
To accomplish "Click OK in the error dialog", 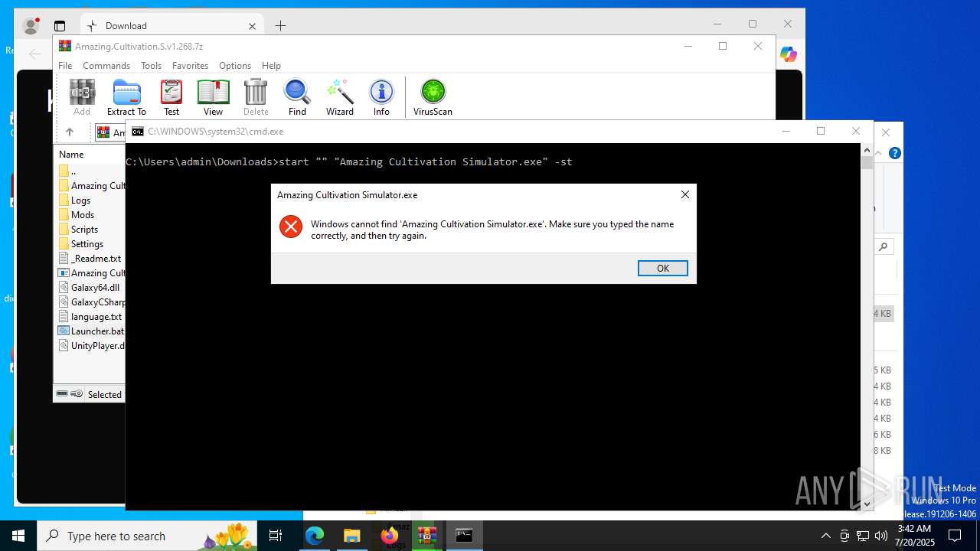I will 662,268.
